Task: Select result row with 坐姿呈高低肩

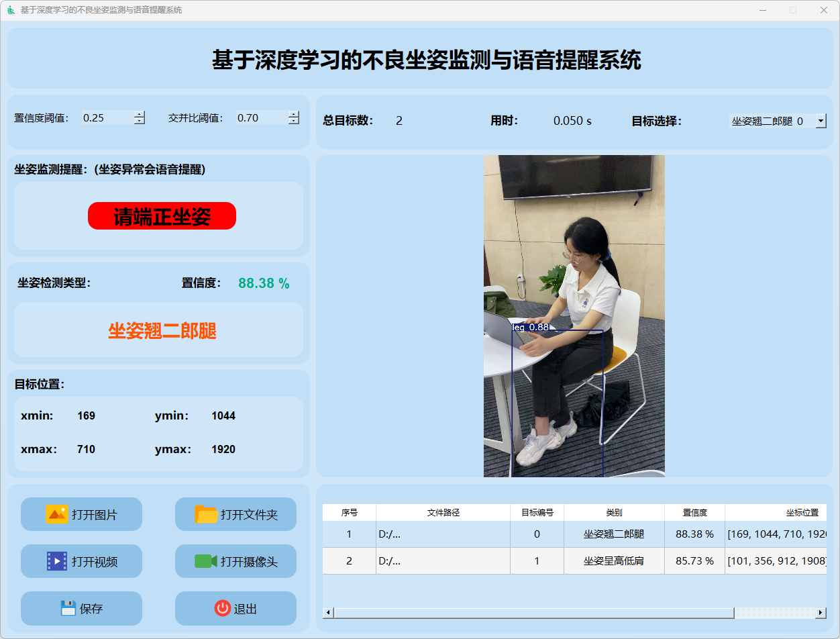Action: pos(613,561)
